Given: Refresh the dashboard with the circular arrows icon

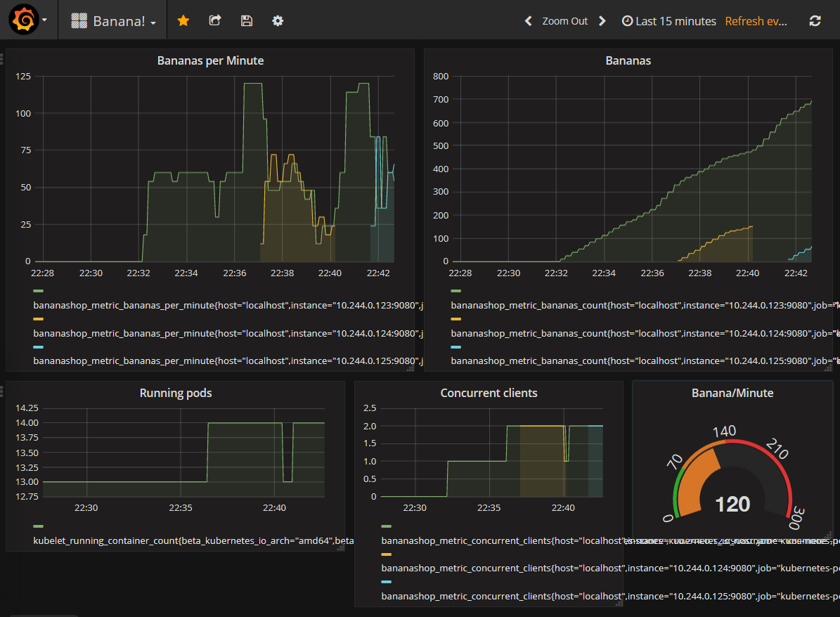Looking at the screenshot, I should point(815,21).
